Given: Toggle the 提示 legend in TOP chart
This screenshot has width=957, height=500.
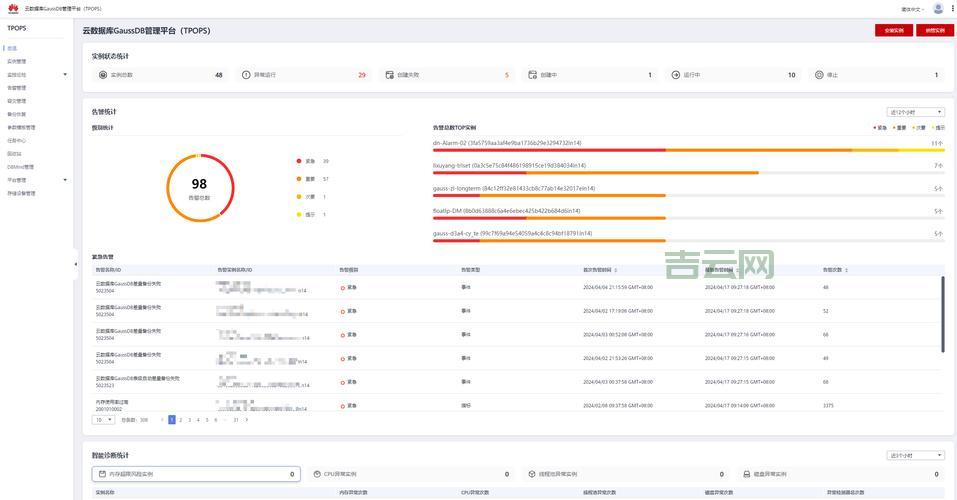Looking at the screenshot, I should point(937,128).
